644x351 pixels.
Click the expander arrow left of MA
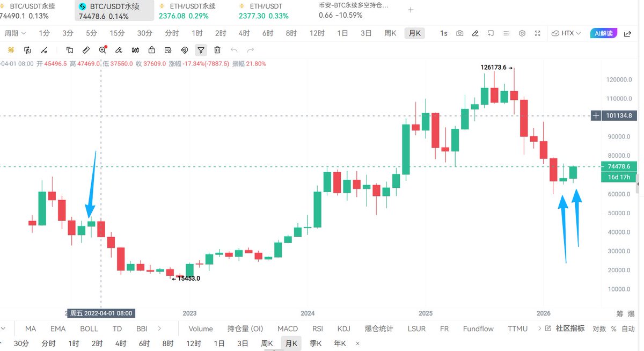click(x=3, y=328)
